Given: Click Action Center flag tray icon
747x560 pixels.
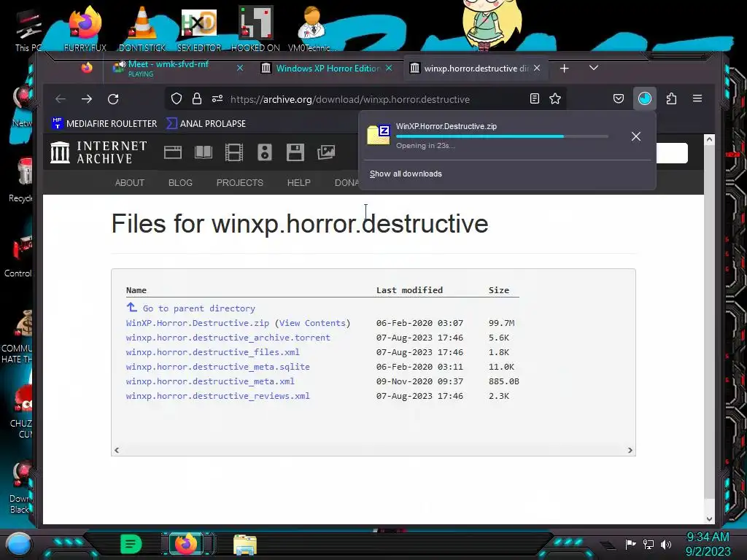Looking at the screenshot, I should (x=630, y=544).
